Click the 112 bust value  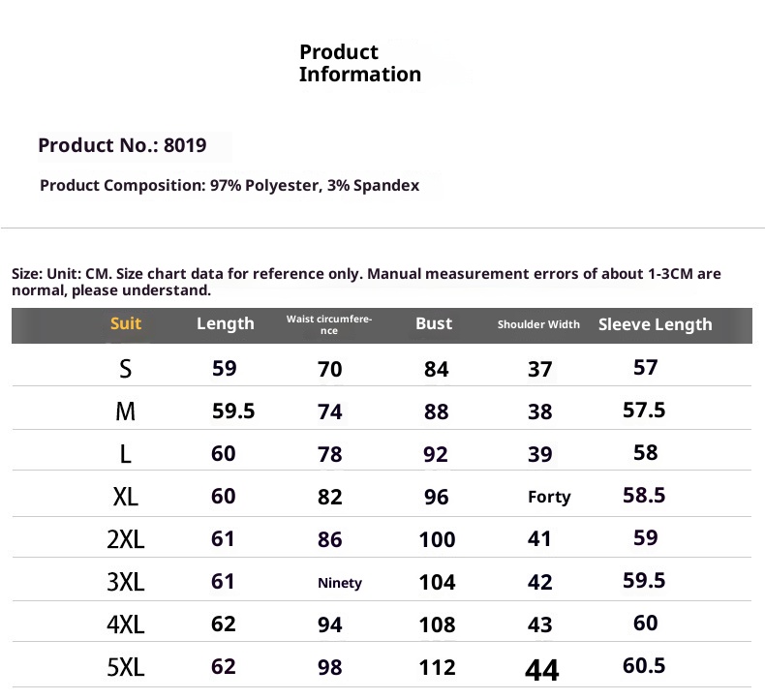point(437,667)
